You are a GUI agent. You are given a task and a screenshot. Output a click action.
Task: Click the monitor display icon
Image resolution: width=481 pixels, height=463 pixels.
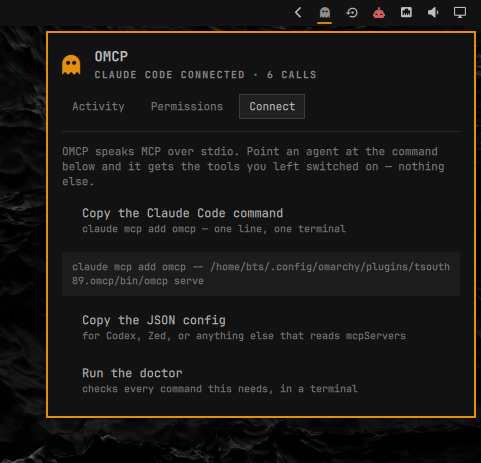[460, 13]
